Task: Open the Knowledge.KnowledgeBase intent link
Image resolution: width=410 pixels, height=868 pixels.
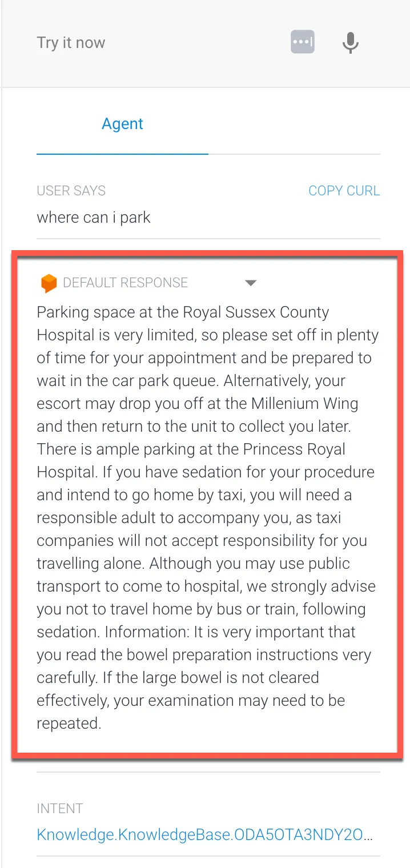Action: 206,835
